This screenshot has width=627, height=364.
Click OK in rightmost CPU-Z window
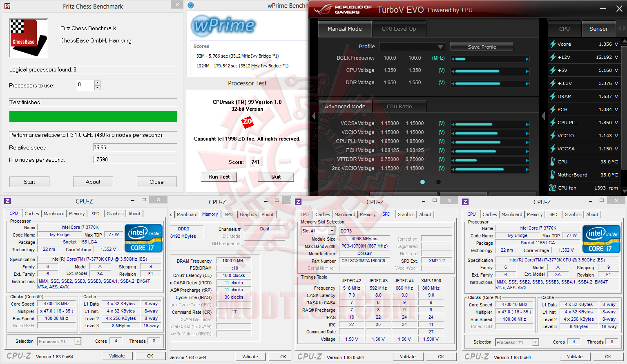click(608, 357)
